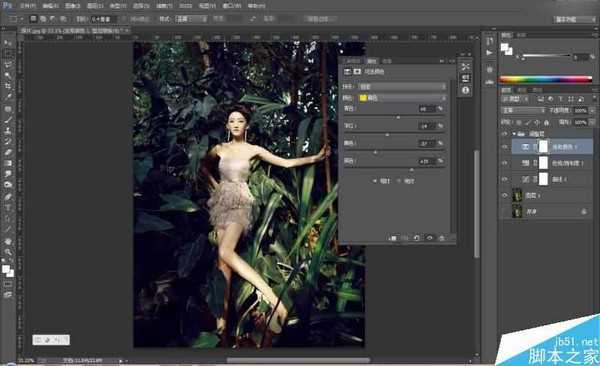Choose the Relative method radio button
This screenshot has height=366, width=600.
click(375, 181)
